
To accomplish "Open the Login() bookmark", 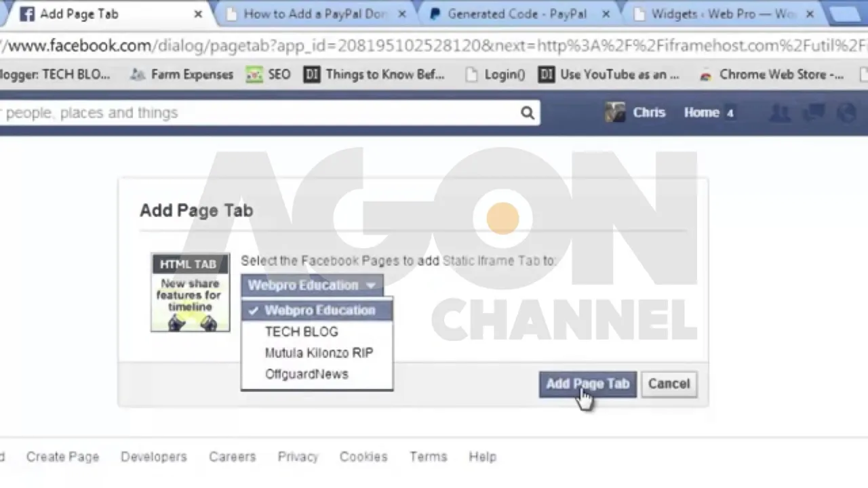I will tap(495, 75).
